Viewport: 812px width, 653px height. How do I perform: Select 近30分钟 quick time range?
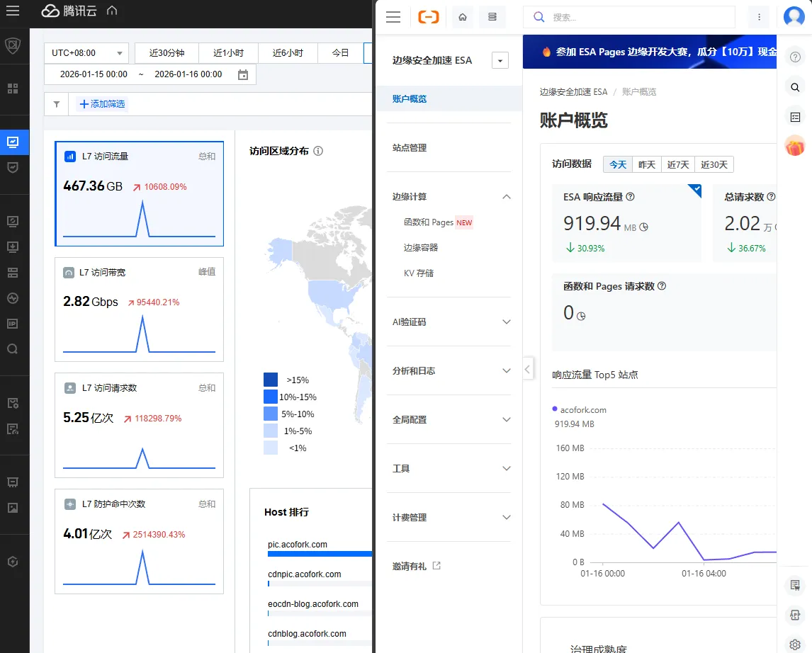click(167, 52)
